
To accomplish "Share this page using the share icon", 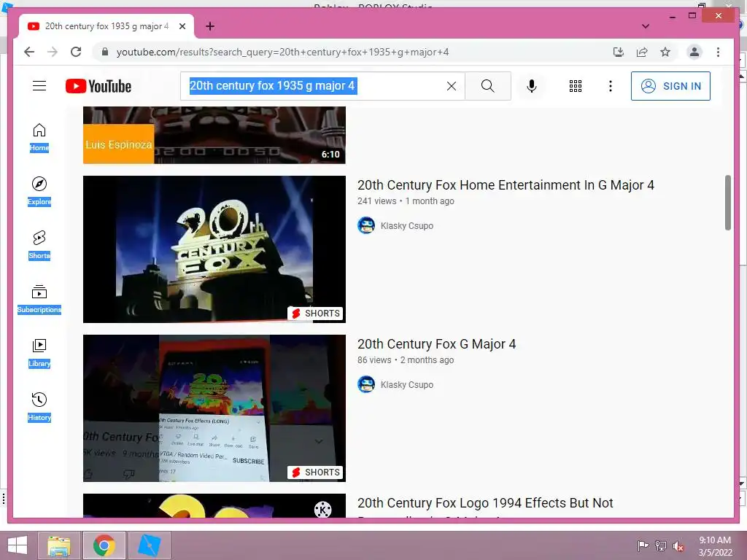I will tap(642, 52).
